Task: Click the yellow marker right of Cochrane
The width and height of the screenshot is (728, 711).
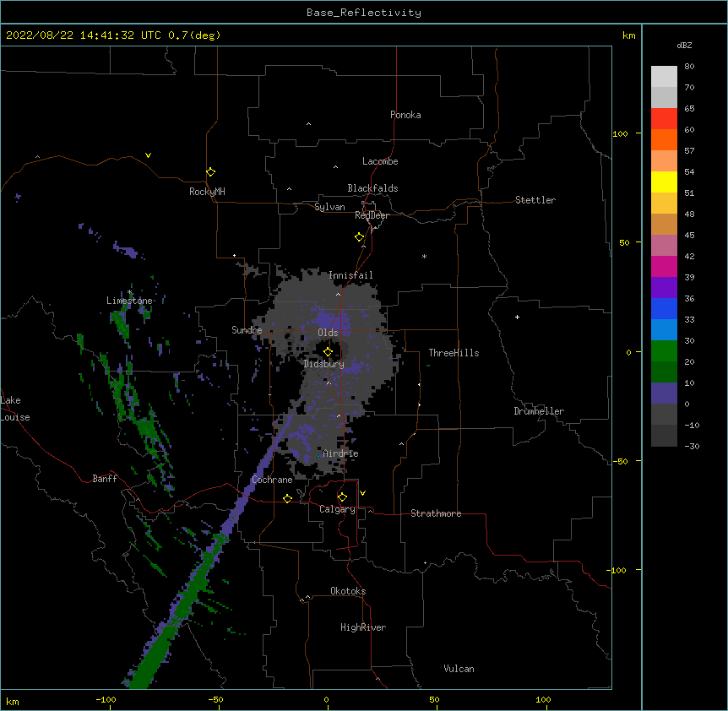Action: [287, 498]
